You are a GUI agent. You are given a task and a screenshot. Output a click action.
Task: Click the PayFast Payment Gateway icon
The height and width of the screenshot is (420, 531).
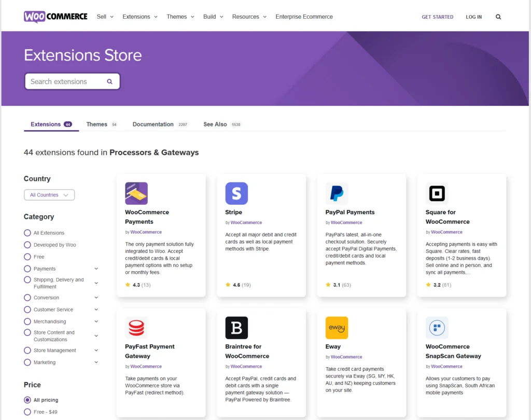[x=136, y=327]
